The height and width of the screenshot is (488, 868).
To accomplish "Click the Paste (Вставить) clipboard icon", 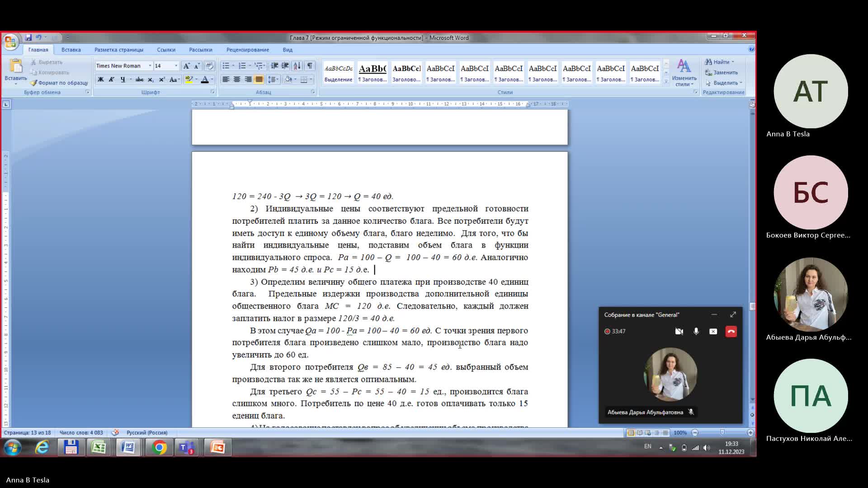I will [x=16, y=66].
